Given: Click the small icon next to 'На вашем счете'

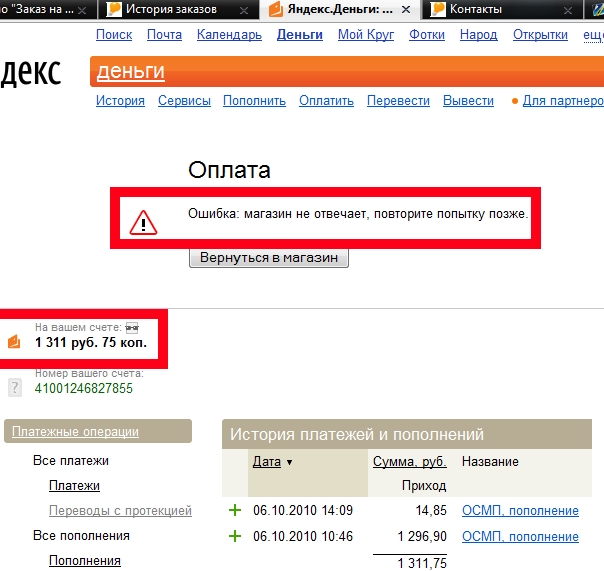Looking at the screenshot, I should tap(132, 328).
